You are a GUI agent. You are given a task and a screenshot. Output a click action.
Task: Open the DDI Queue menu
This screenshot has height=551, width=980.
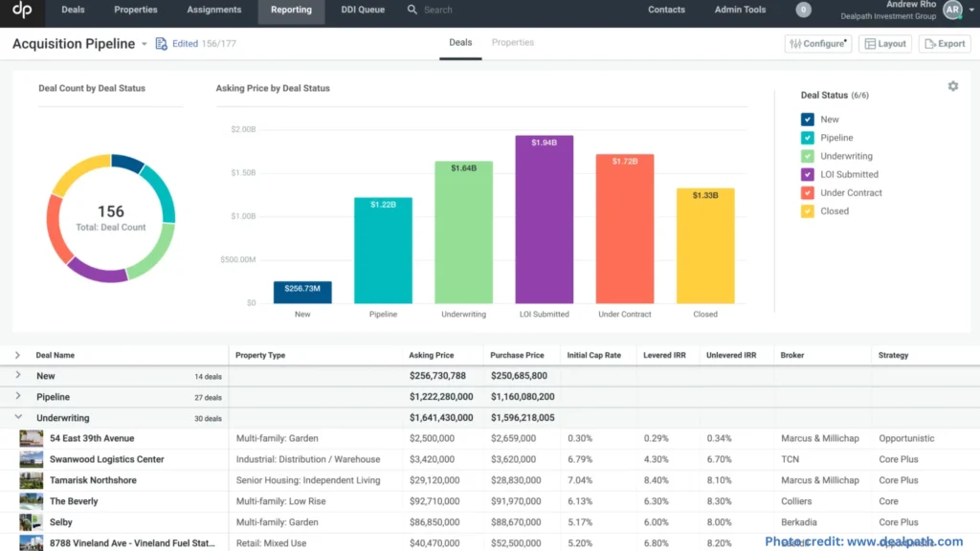tap(362, 11)
